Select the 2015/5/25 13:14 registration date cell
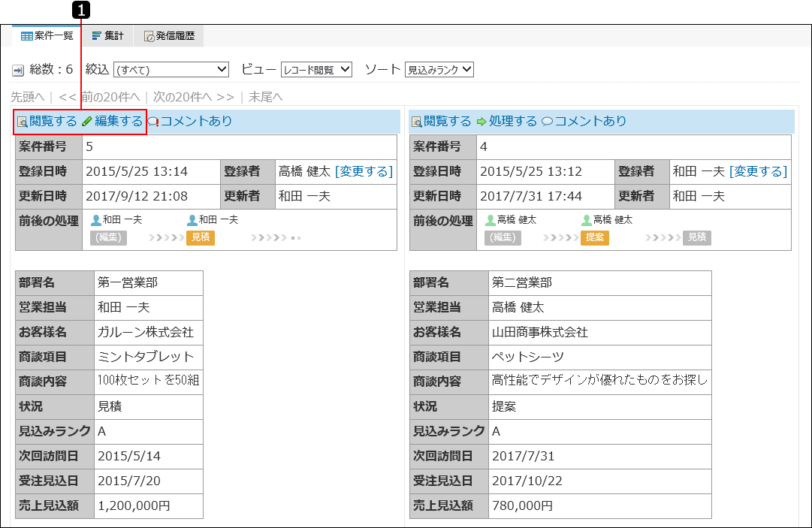The image size is (812, 528). coord(151,172)
